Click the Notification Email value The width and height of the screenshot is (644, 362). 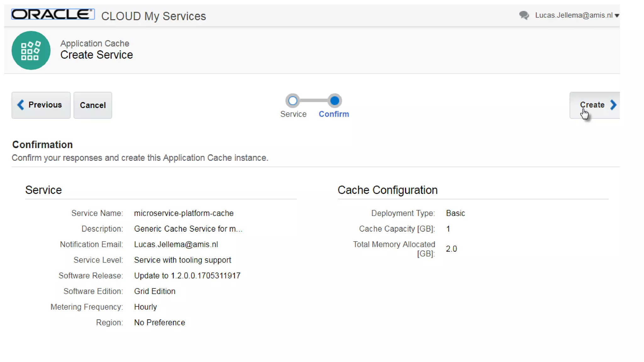[176, 244]
